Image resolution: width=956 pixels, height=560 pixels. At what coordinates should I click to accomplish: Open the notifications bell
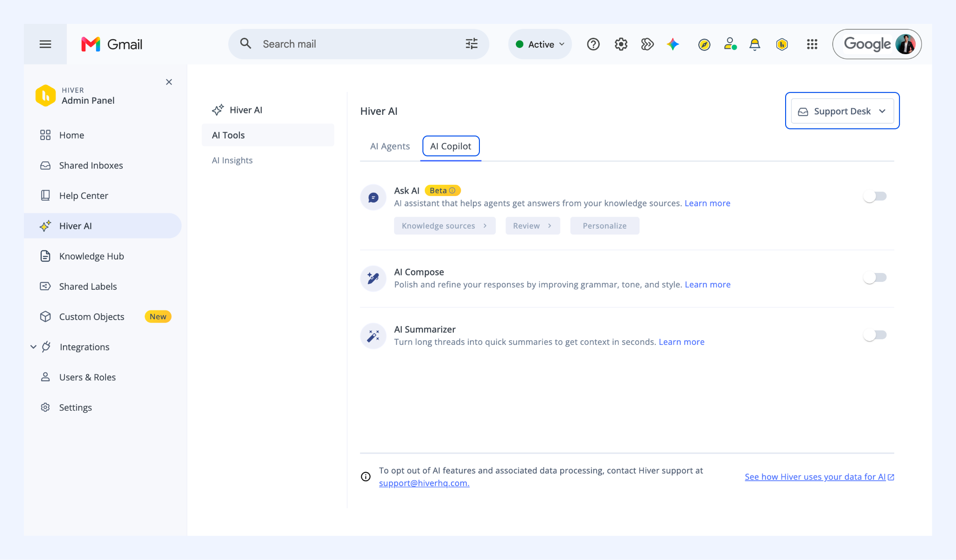click(x=755, y=44)
